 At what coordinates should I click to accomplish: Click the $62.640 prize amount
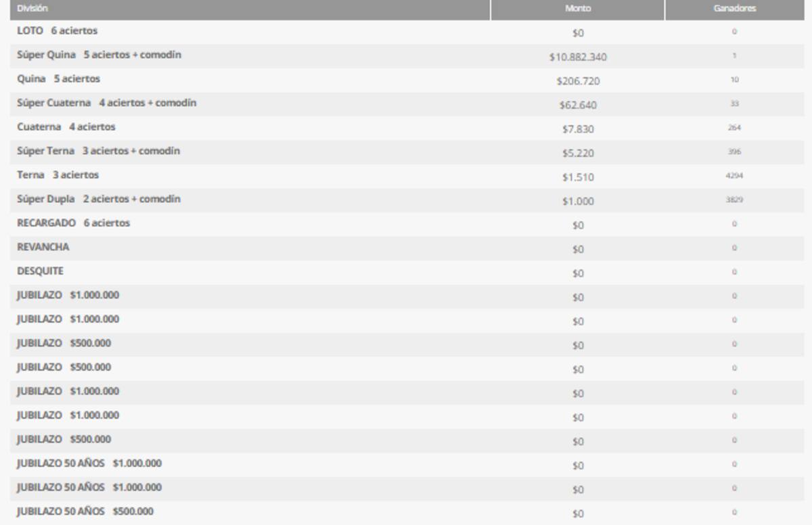click(x=577, y=106)
